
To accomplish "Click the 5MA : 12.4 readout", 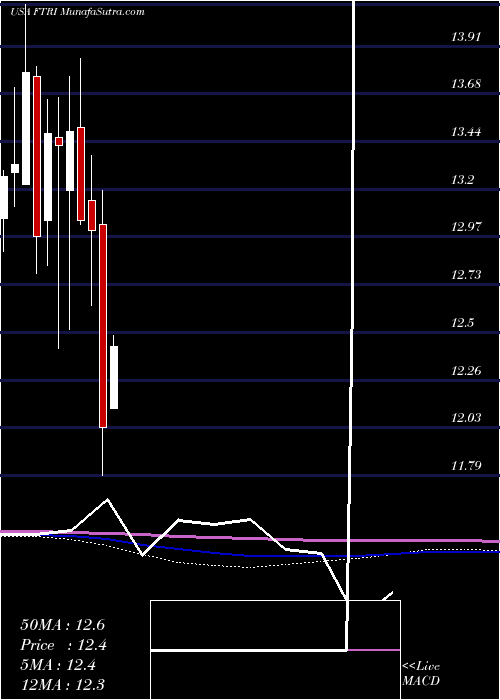I will pos(57,665).
